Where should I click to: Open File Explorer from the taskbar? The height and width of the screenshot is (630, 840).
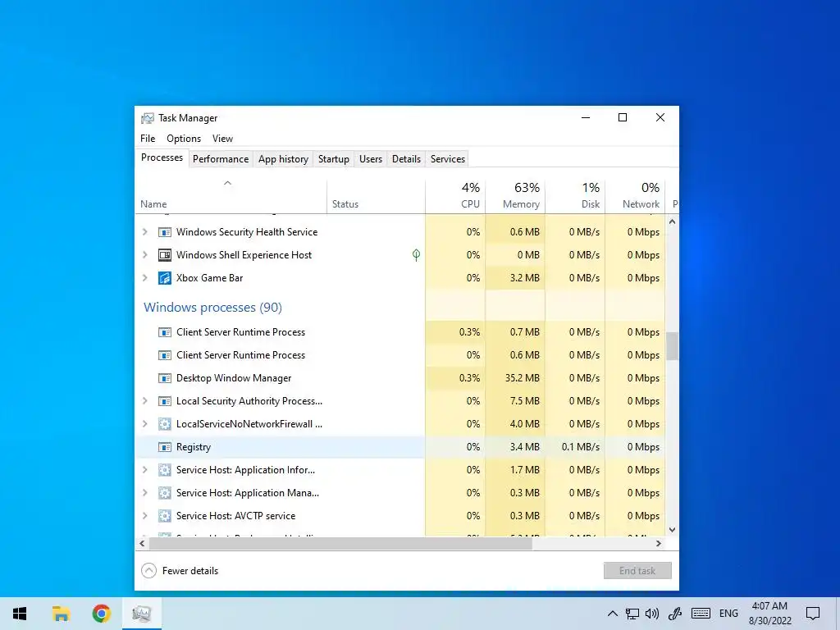61,614
